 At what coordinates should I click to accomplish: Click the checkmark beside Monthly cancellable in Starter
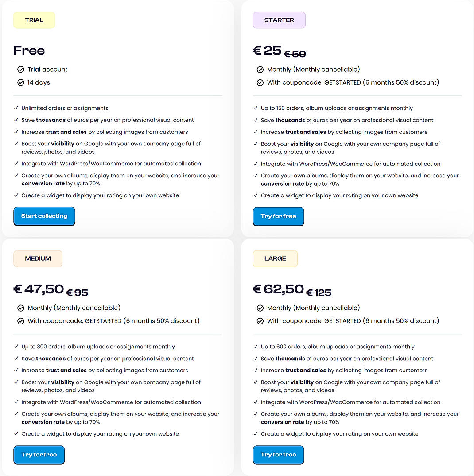[x=260, y=70]
